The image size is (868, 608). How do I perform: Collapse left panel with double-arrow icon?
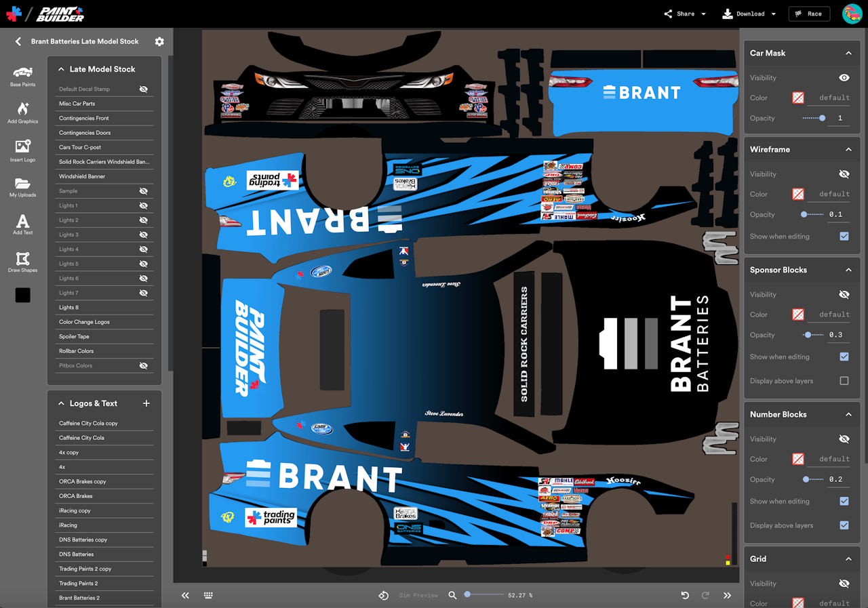coord(185,595)
